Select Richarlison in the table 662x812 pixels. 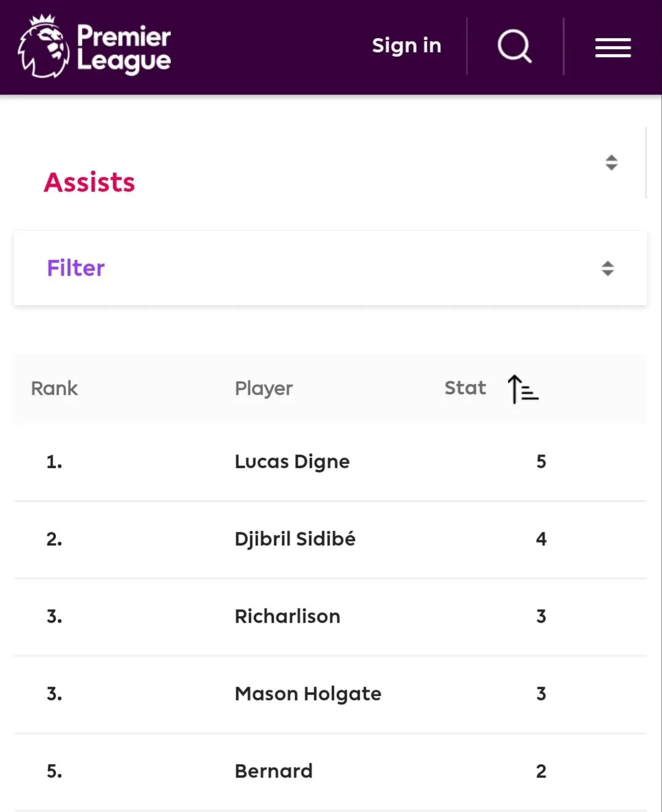pyautogui.click(x=287, y=616)
